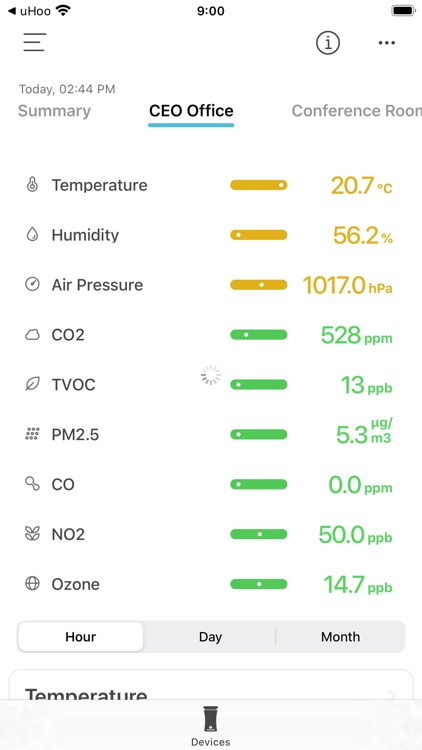
Task: Tap the Humidity water drop icon
Action: 32,234
